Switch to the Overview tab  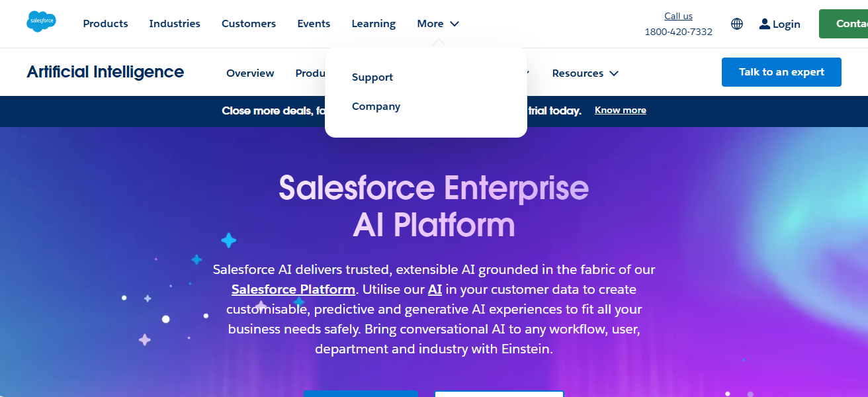(x=250, y=73)
